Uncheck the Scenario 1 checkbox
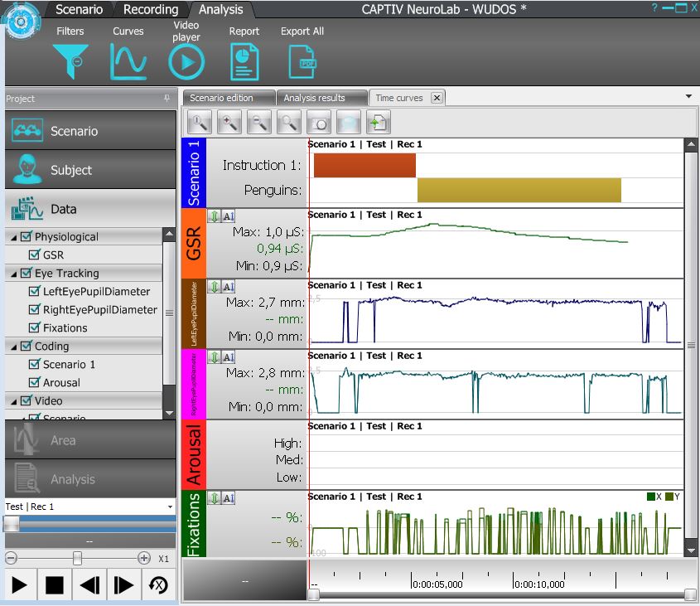Screen dimensions: 700x606 pos(34,364)
